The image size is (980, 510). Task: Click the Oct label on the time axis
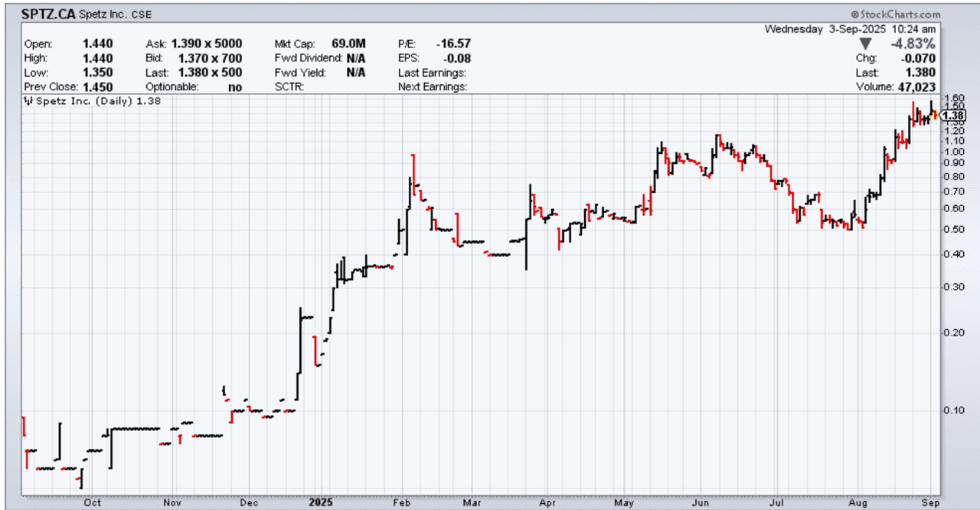coord(92,503)
